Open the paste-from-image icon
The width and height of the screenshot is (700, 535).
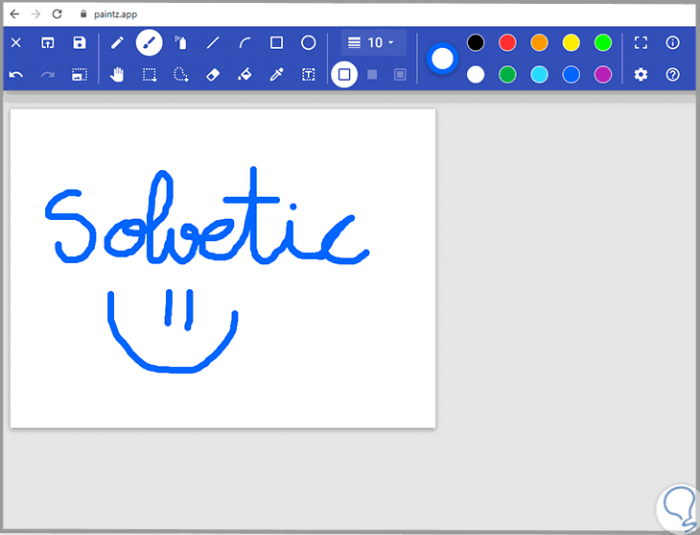click(x=79, y=75)
